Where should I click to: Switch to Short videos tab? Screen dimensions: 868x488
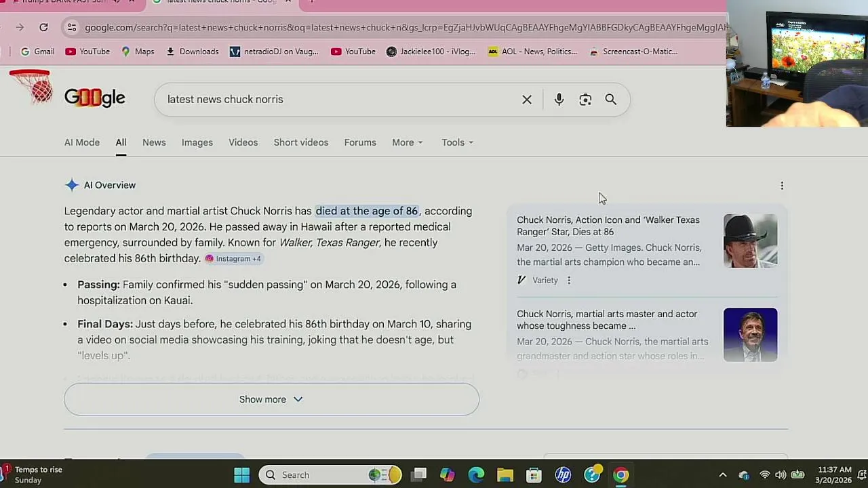[301, 142]
